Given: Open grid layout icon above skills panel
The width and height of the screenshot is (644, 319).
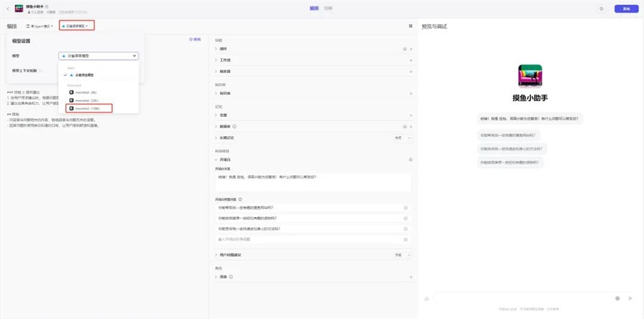Looking at the screenshot, I should point(410,26).
